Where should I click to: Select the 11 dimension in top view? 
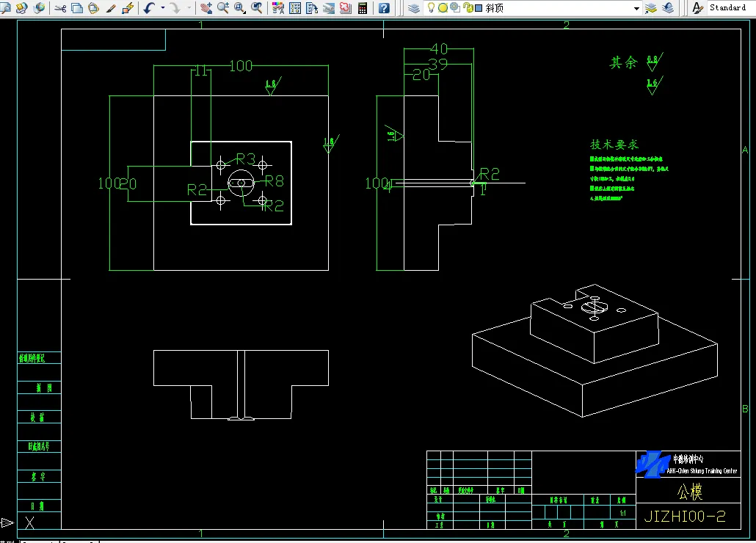[x=202, y=71]
